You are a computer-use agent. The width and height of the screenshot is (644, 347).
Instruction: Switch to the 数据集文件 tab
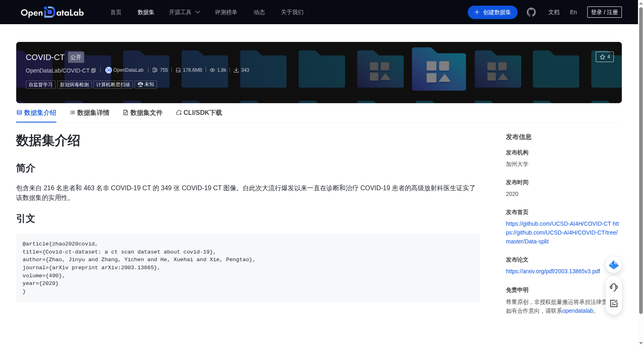(142, 113)
